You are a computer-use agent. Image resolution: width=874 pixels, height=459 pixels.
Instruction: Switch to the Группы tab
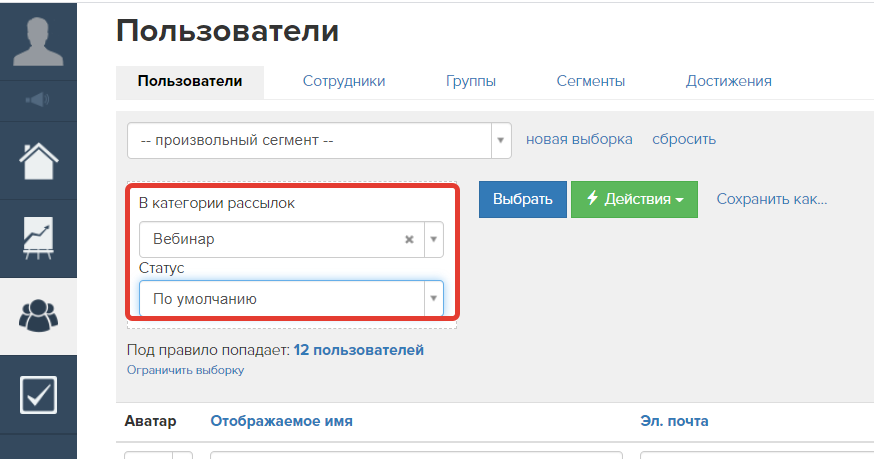tap(471, 81)
